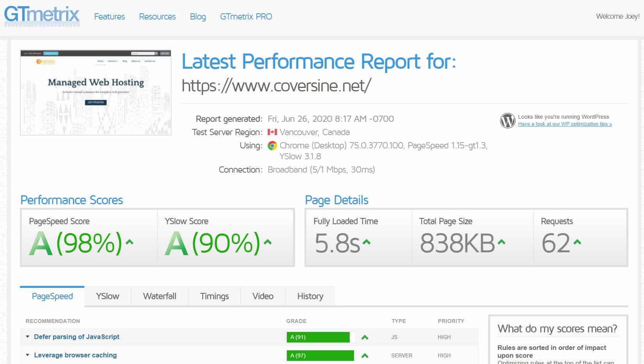
Task: Click the SERVER type cell
Action: click(402, 355)
